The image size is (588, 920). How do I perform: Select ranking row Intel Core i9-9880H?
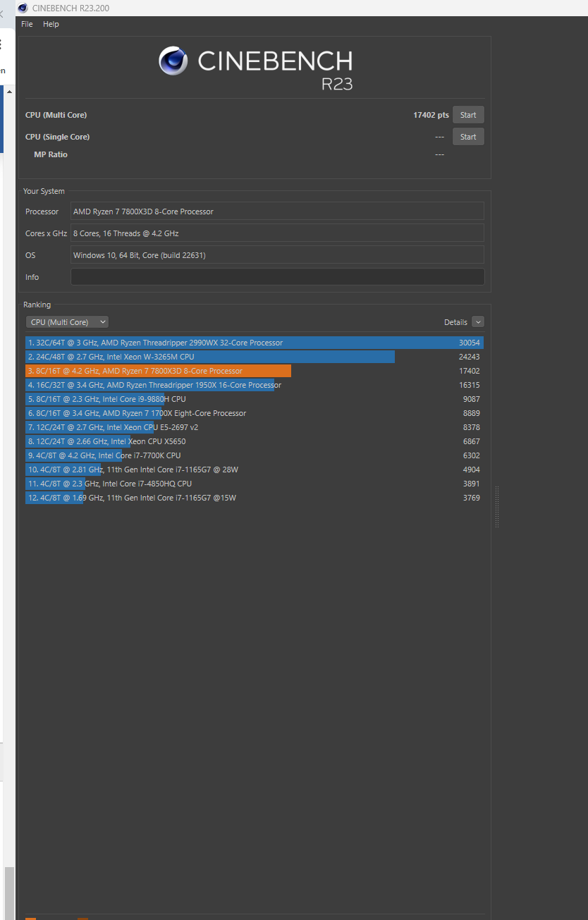coord(255,399)
